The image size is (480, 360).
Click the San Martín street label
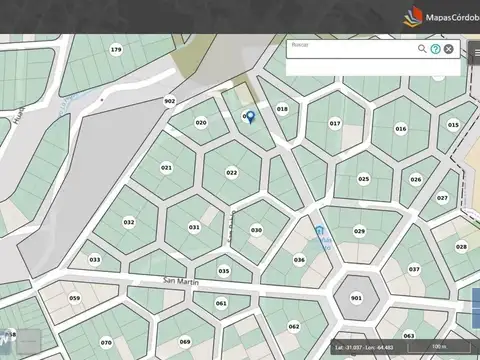pos(181,281)
